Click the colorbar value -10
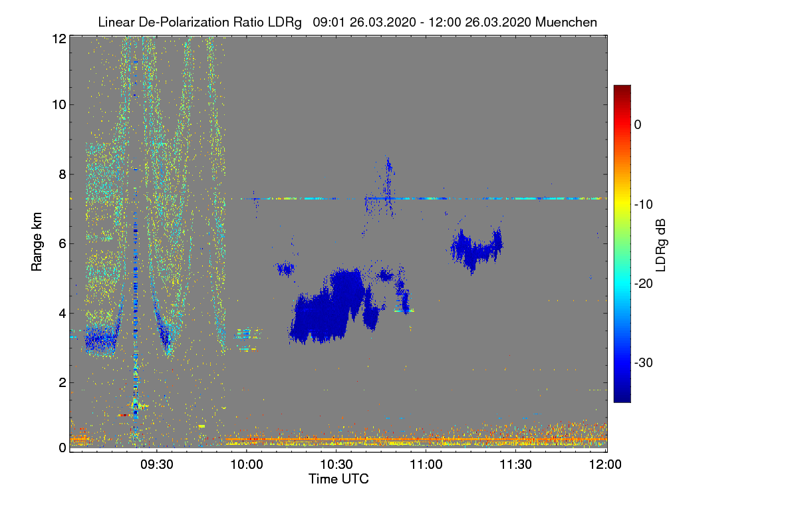 (x=644, y=203)
